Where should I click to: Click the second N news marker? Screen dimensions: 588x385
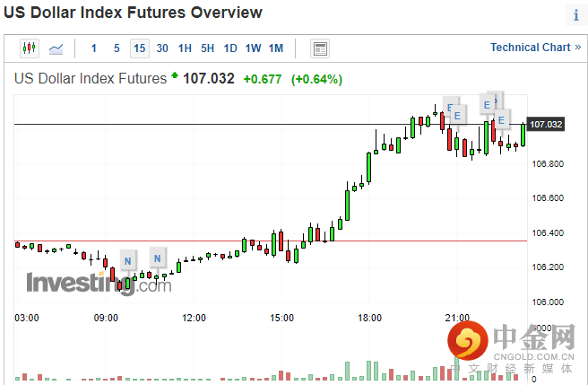158,258
